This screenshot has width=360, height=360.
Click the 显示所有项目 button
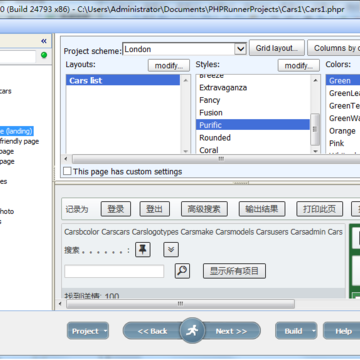(x=234, y=271)
